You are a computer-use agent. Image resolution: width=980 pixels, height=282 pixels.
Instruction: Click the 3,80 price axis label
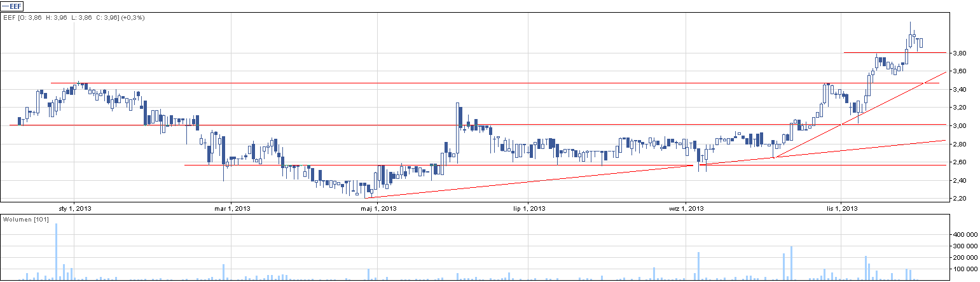pos(958,53)
